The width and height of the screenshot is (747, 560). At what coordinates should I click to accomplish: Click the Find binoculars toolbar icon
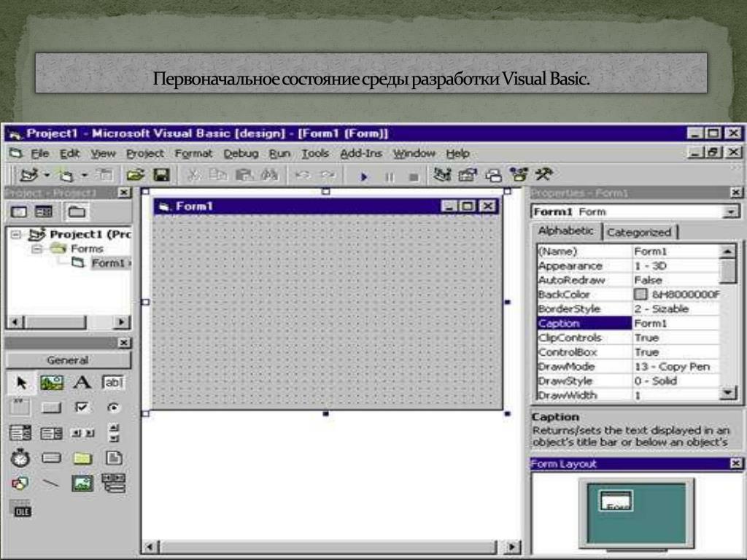[x=269, y=175]
